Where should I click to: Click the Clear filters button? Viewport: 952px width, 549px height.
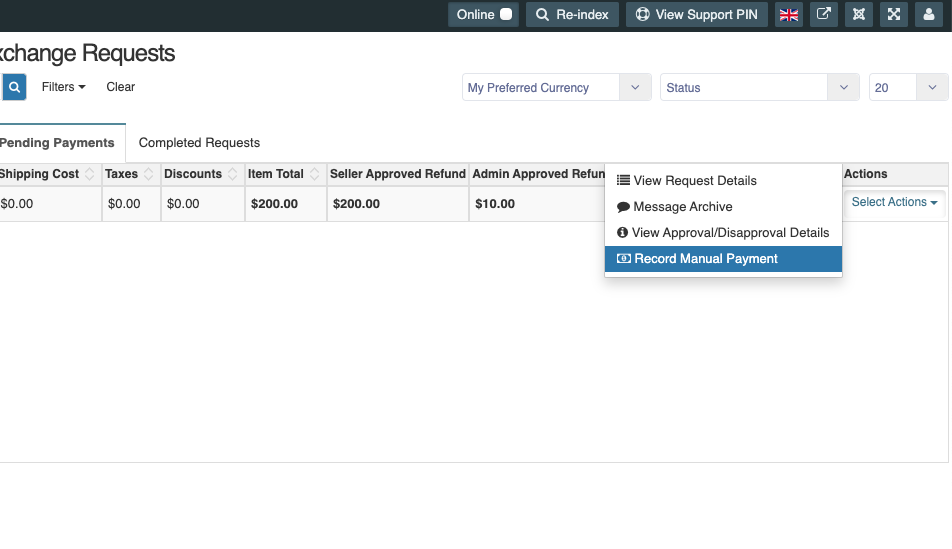click(x=120, y=87)
